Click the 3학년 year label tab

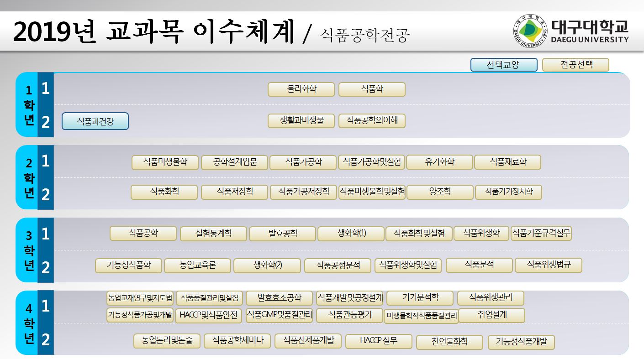[28, 250]
